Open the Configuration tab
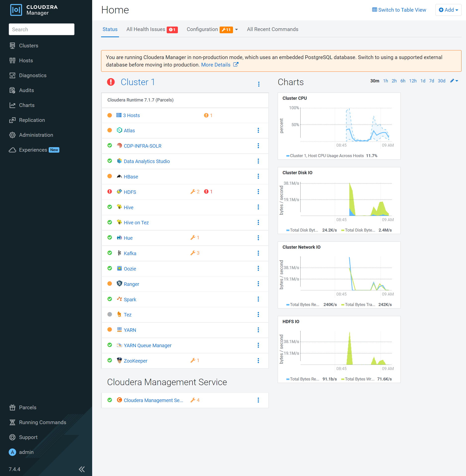 point(210,29)
